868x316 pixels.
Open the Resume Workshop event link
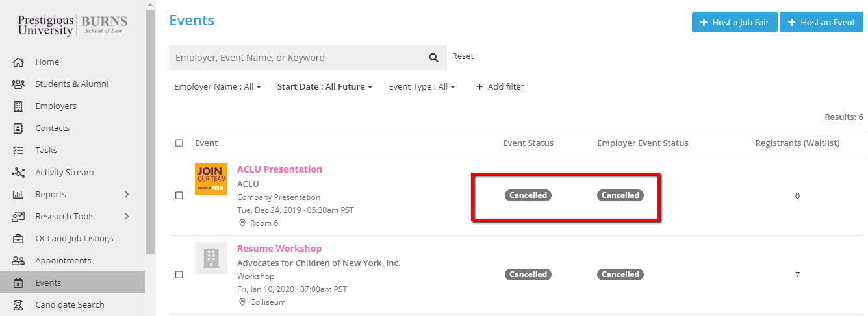(279, 249)
